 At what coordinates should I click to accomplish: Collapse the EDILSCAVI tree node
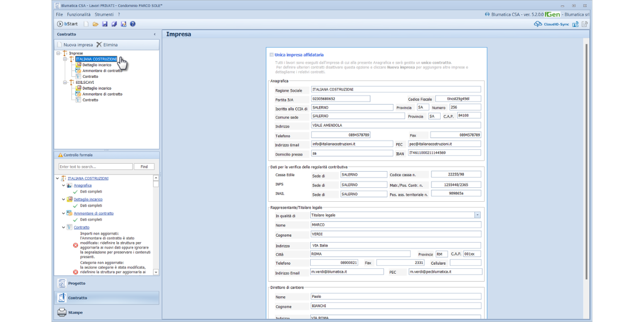[x=65, y=83]
